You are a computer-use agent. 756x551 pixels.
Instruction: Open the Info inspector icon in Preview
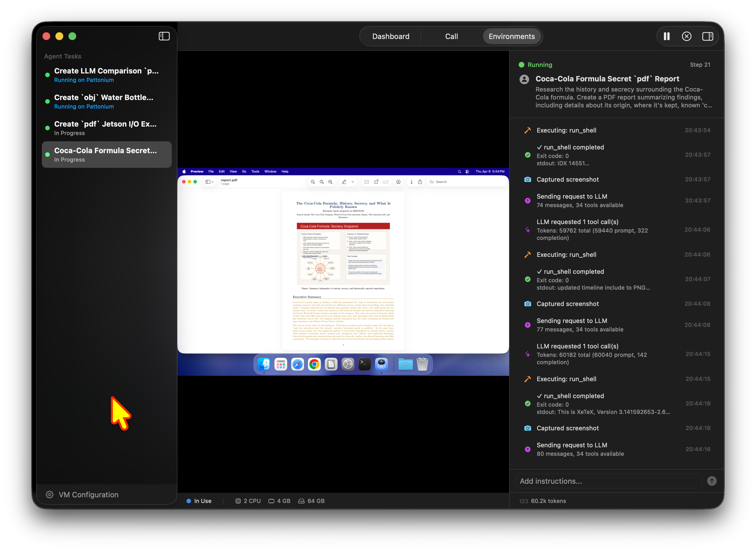pyautogui.click(x=412, y=182)
